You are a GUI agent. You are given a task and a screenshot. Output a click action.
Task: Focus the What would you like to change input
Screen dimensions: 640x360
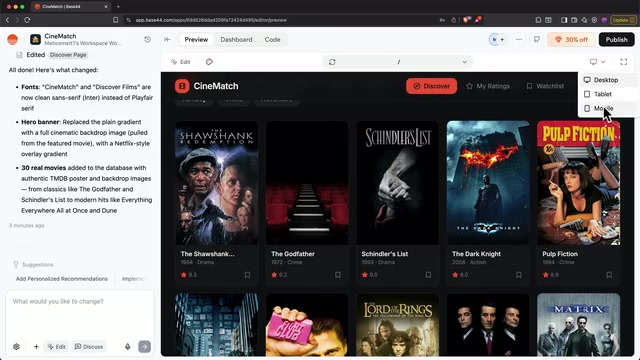pyautogui.click(x=80, y=314)
